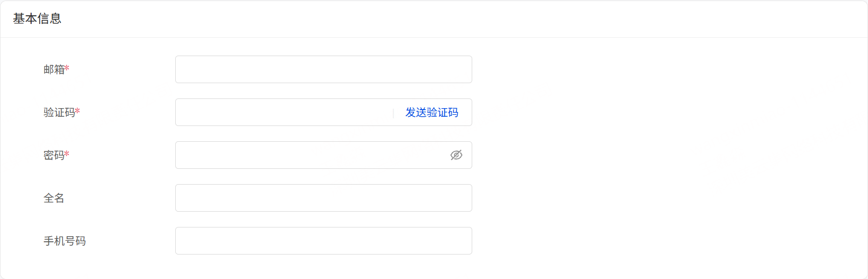Click the empty space right of 邮箱 input
868x279 pixels.
[662, 69]
